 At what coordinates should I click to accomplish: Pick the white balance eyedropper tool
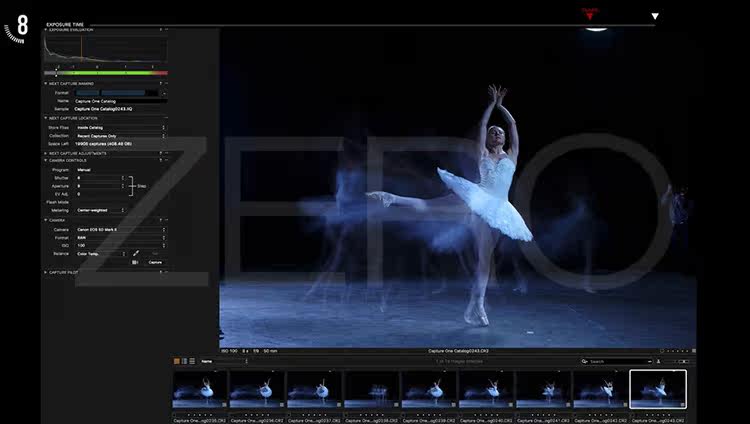point(136,253)
